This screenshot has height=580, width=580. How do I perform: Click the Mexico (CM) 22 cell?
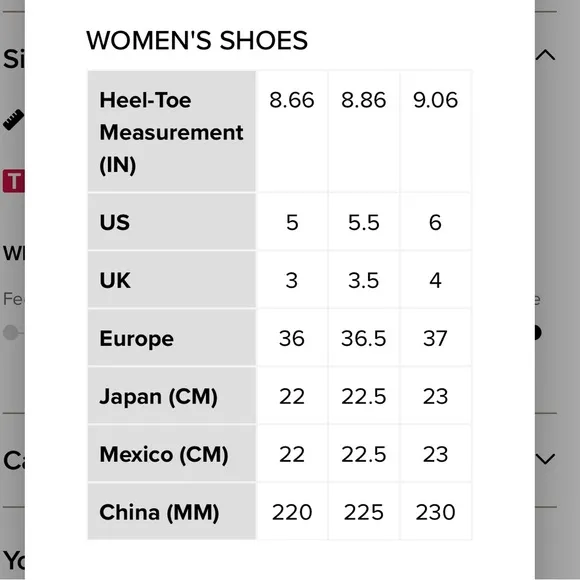(292, 454)
